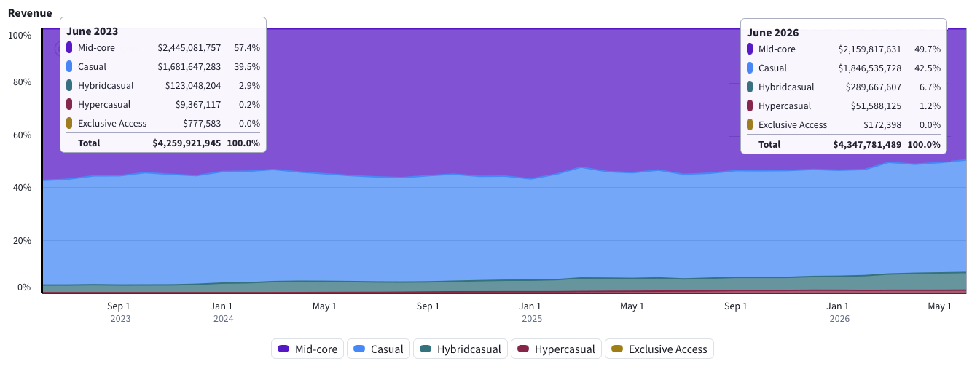Viewport: 980px width, 369px height.
Task: Click the Hybridcasual swatch in June 2023 tooltip
Action: pos(69,85)
